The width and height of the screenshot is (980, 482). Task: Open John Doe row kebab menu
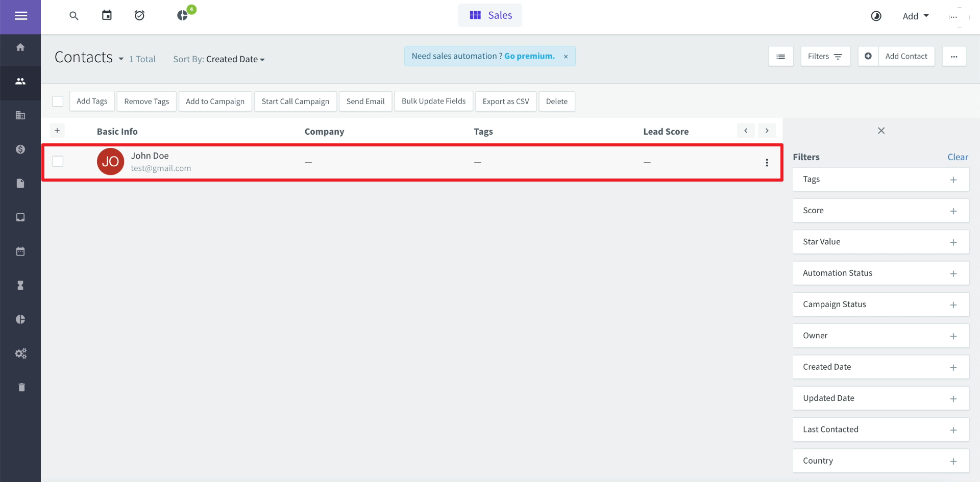tap(767, 163)
